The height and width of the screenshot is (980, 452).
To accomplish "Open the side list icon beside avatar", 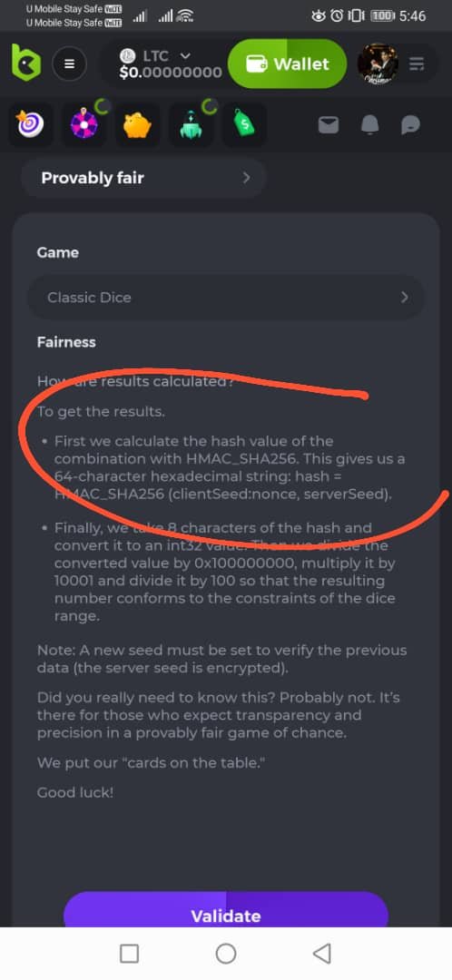I will pos(417,64).
